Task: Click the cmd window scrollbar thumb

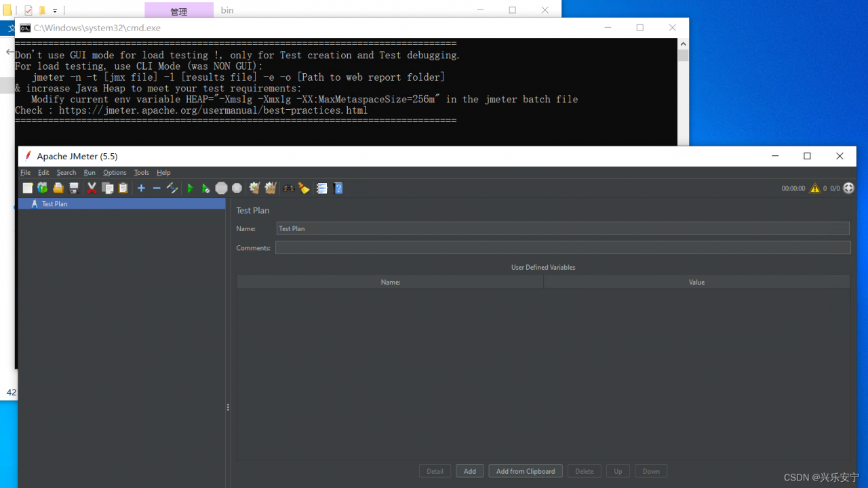Action: click(683, 55)
